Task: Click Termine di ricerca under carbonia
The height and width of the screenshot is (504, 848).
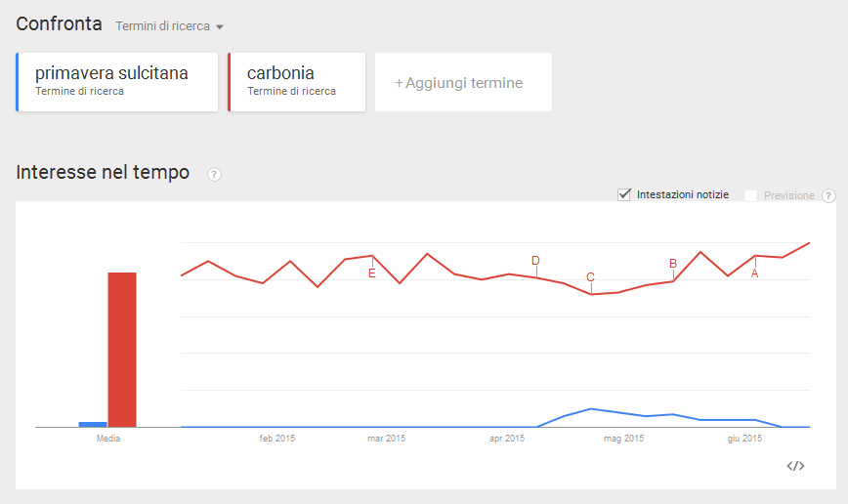Action: coord(291,92)
